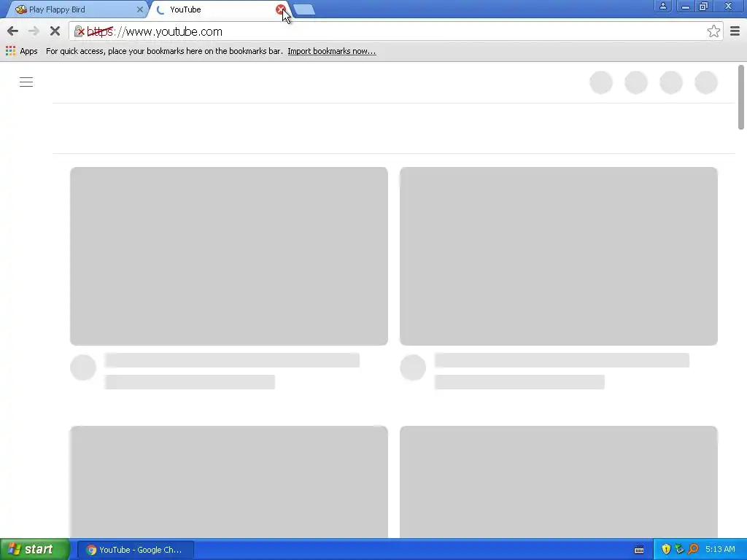This screenshot has width=747, height=560.
Task: Click the insecure HTTPS lock icon
Action: tap(79, 31)
